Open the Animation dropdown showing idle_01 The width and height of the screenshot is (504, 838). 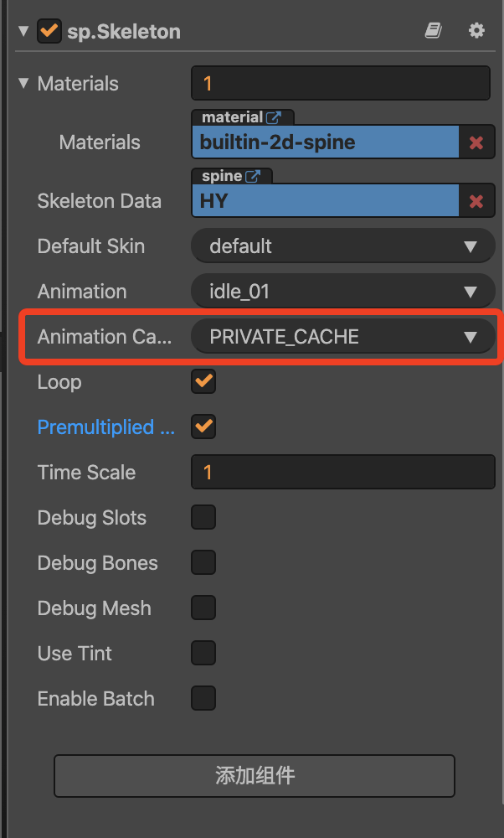(342, 292)
